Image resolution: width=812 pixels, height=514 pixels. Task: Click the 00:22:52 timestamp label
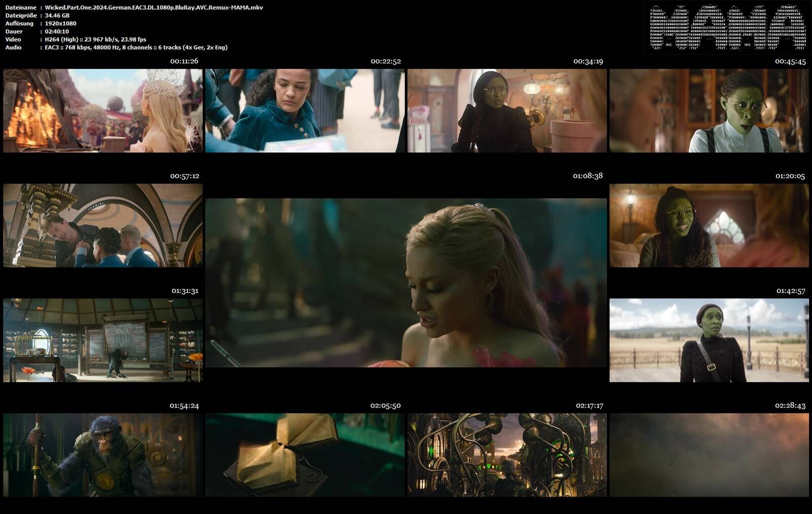coord(386,61)
